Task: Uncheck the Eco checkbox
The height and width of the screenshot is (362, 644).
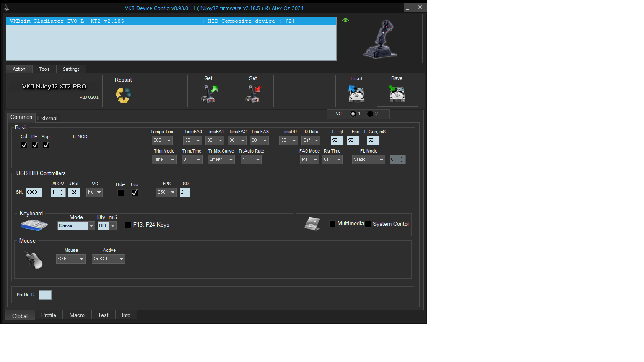Action: pyautogui.click(x=135, y=193)
